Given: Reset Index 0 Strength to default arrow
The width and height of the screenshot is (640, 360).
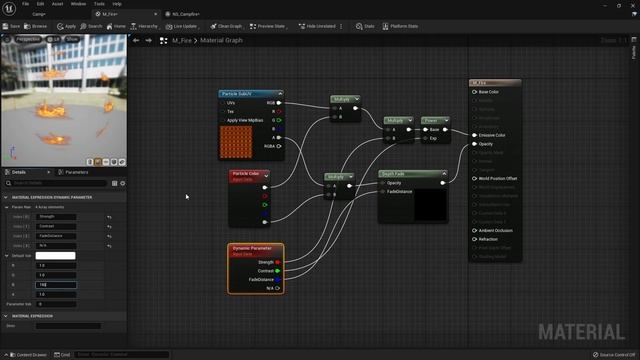Looking at the screenshot, I should click(109, 217).
